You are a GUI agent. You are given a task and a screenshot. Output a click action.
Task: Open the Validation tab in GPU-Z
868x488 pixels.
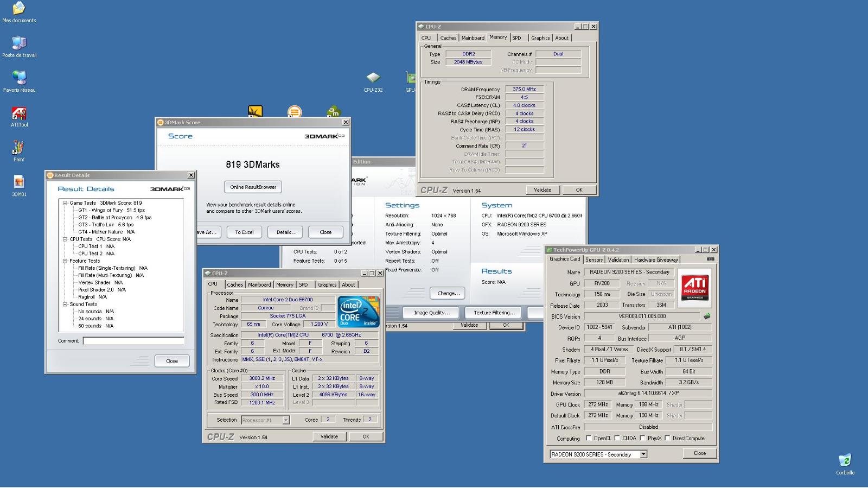(618, 259)
